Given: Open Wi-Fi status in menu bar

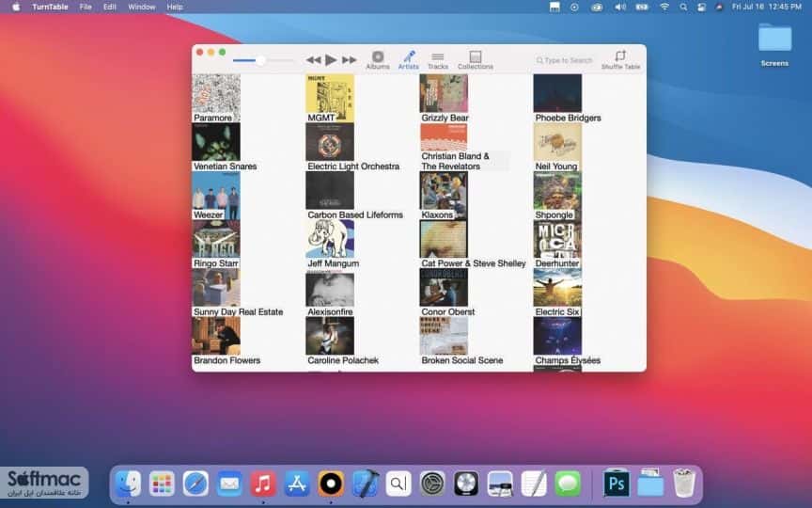Looking at the screenshot, I should coord(664,7).
